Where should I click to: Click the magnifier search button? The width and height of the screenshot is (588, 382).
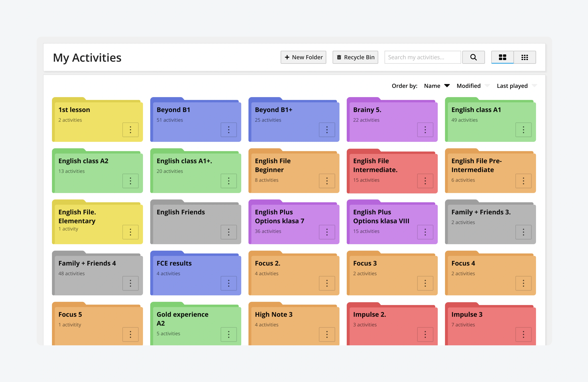click(x=473, y=57)
